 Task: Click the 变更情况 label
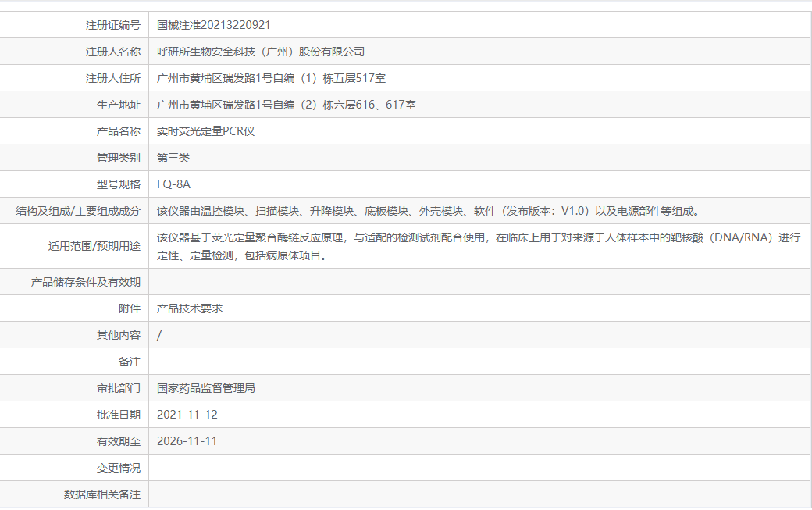(119, 468)
